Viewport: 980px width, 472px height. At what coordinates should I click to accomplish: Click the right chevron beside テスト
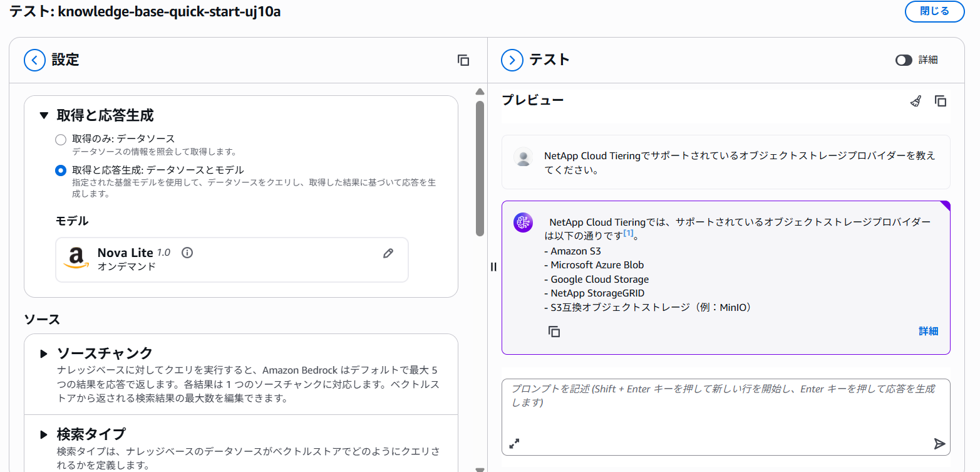tap(512, 60)
